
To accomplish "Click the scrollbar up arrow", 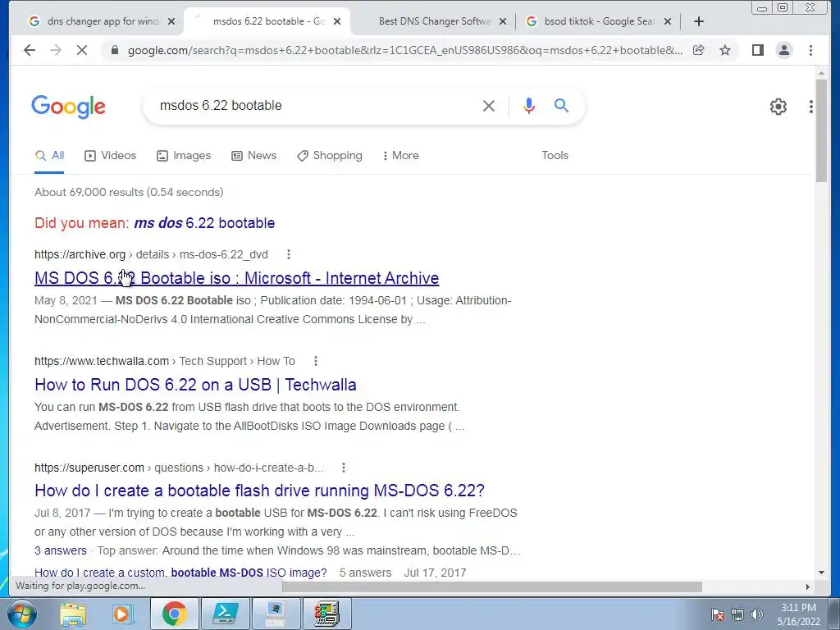I will pos(821,72).
